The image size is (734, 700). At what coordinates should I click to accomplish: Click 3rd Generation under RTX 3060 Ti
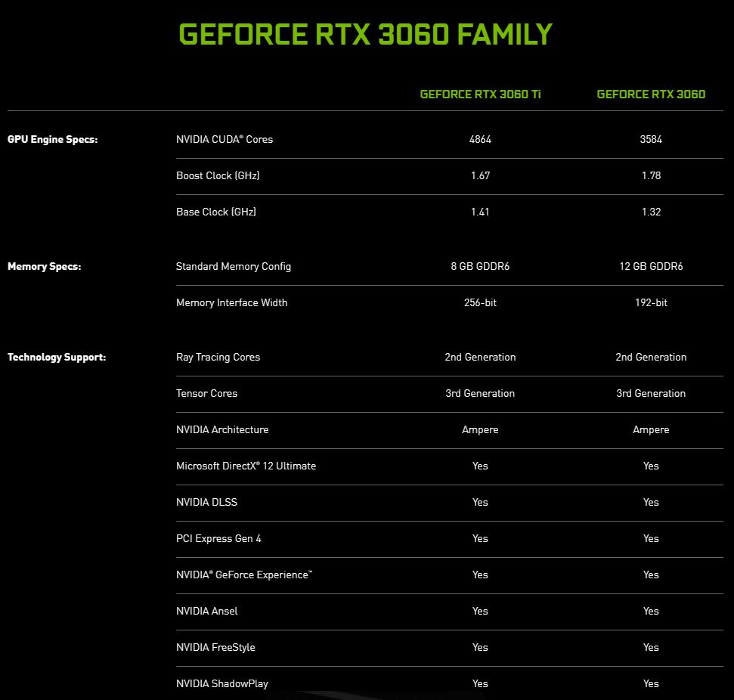click(x=480, y=393)
